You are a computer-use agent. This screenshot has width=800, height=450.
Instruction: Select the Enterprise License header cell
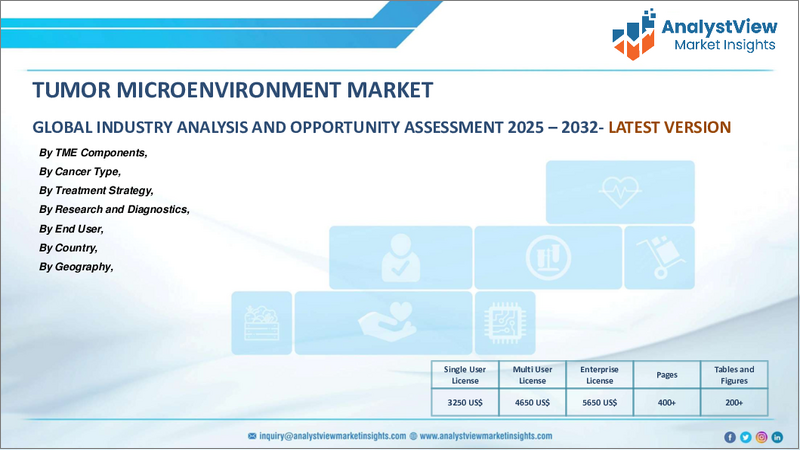[x=599, y=375]
